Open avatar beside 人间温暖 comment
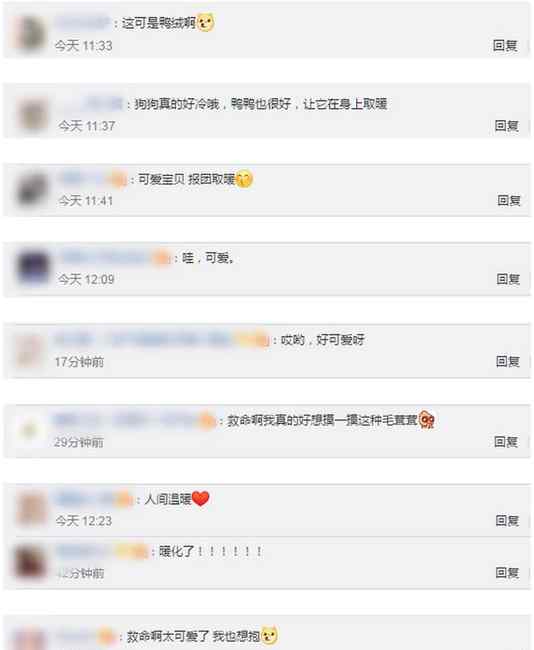This screenshot has width=534, height=650. (31, 508)
